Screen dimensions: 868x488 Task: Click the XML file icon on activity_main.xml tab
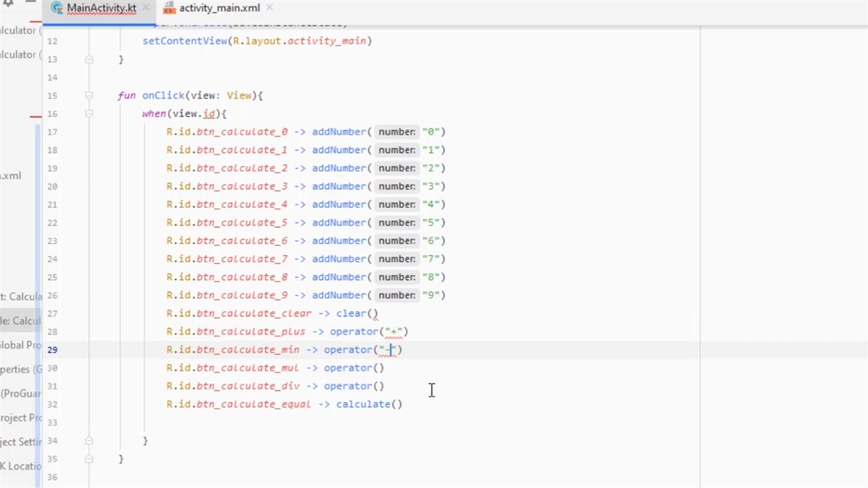tap(169, 8)
